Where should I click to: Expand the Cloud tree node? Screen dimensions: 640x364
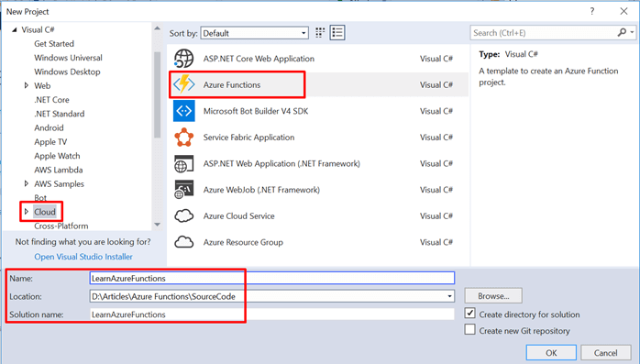(26, 212)
